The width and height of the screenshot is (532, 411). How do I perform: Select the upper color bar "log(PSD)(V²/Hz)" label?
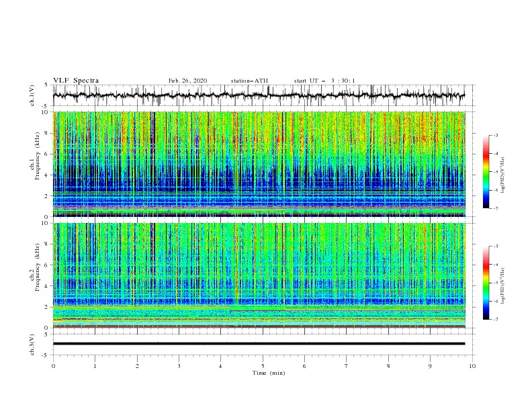tap(503, 175)
